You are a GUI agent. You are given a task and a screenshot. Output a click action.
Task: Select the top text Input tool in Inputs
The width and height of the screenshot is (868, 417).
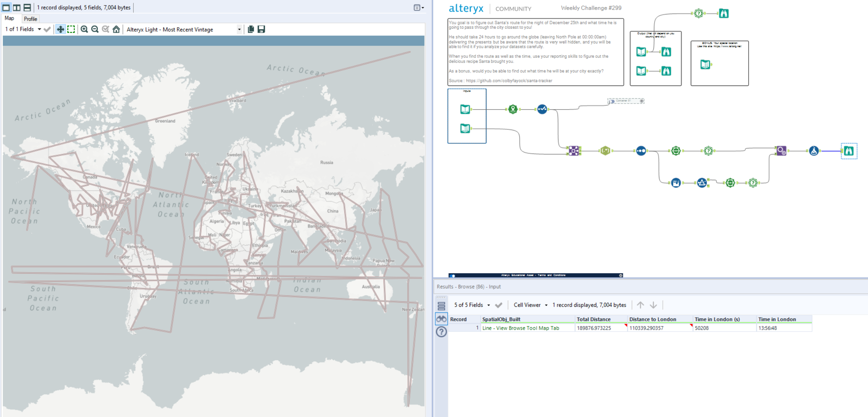(465, 109)
